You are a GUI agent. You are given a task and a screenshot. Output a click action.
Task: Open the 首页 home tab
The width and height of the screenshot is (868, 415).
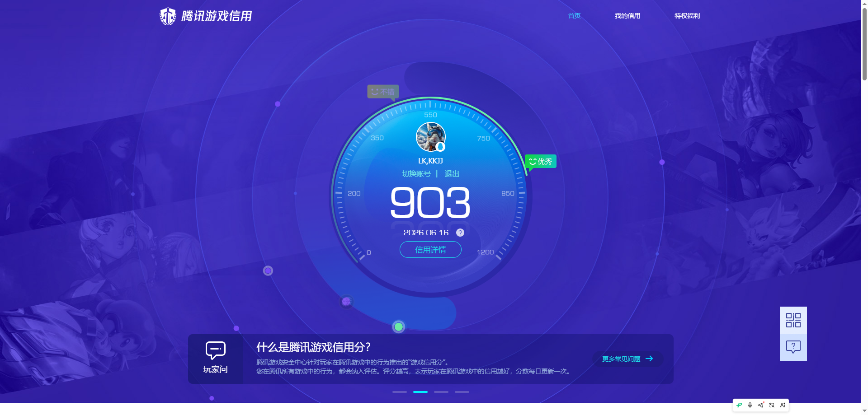click(574, 16)
